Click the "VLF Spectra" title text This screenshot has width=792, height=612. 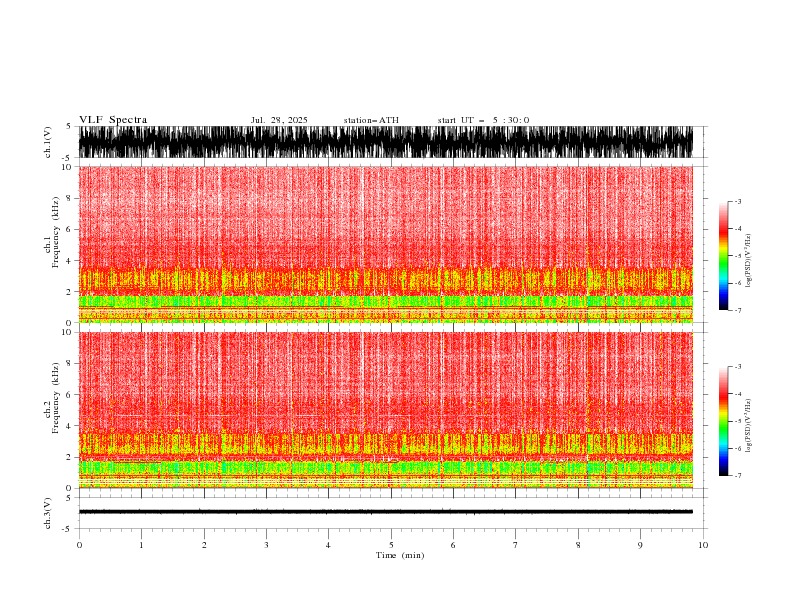point(113,120)
